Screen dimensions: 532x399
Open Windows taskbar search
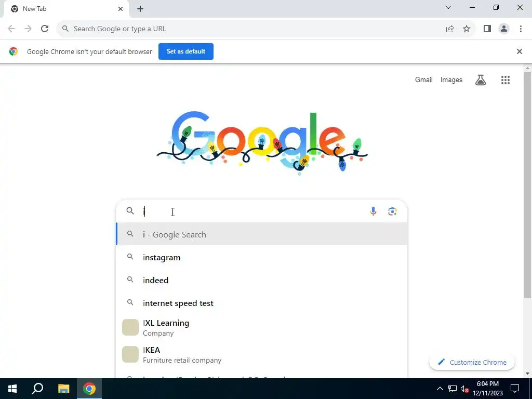[37, 389]
